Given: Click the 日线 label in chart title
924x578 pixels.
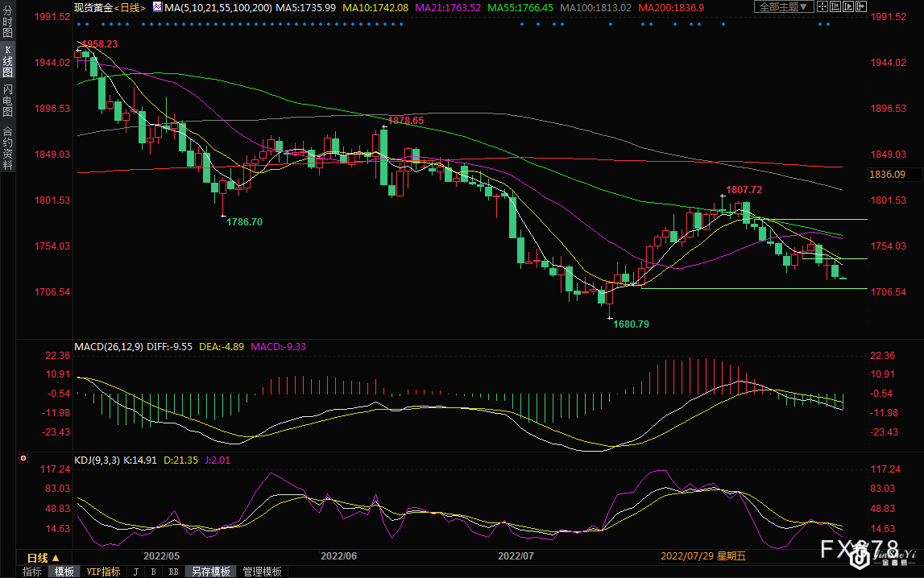Looking at the screenshot, I should (130, 7).
